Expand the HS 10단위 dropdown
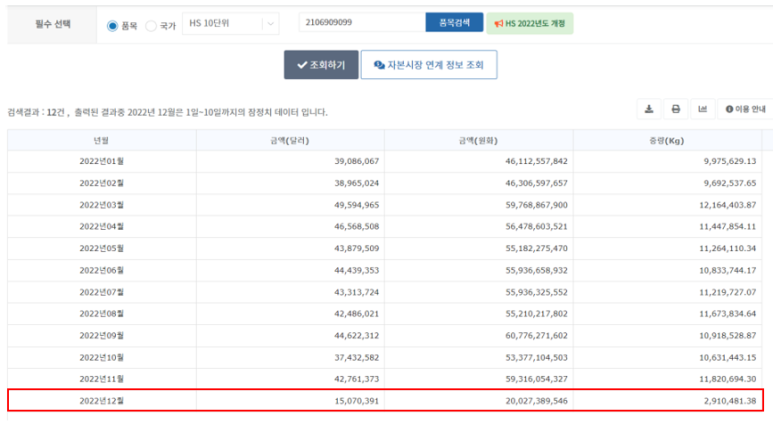The width and height of the screenshot is (773, 424). click(231, 23)
